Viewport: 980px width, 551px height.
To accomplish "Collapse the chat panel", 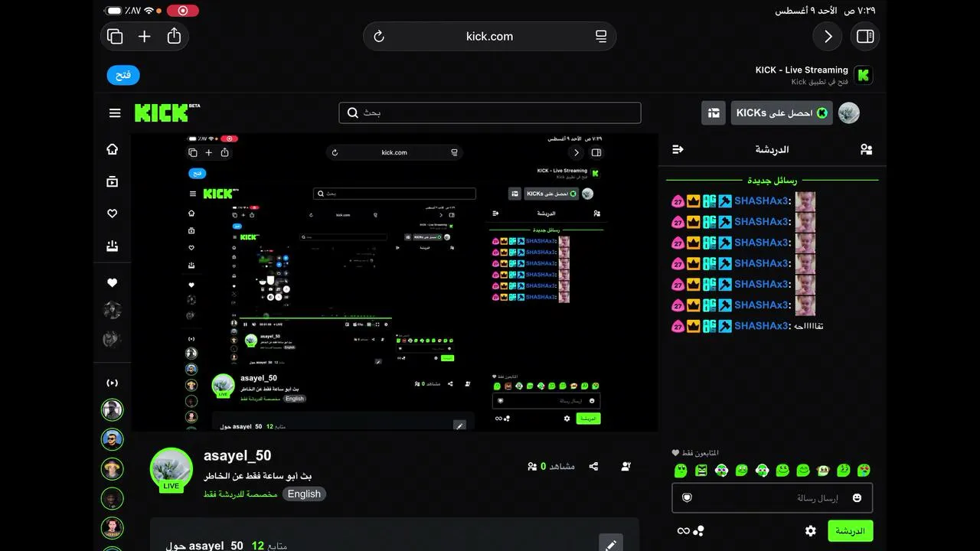I will pos(678,149).
